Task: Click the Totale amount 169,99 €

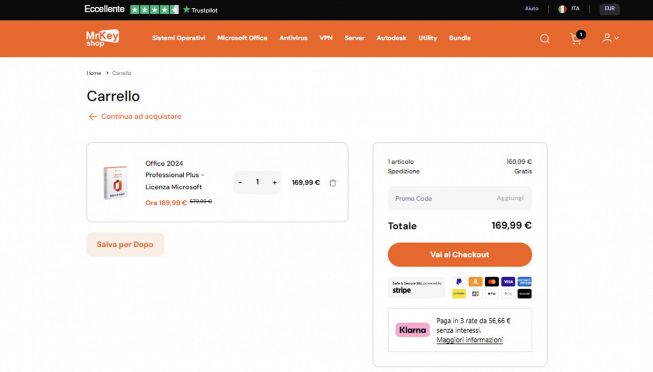Action: click(x=511, y=225)
